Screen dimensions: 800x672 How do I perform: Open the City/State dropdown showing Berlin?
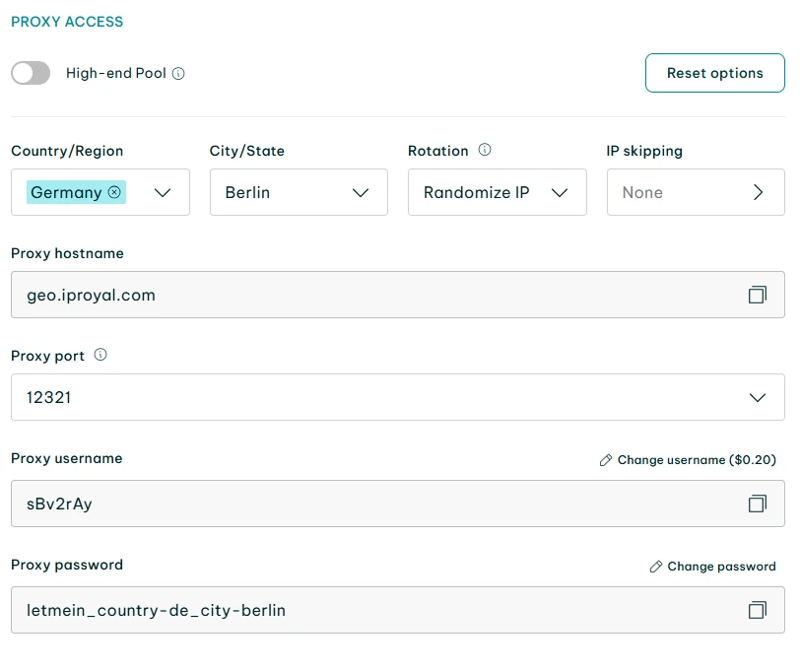tap(299, 192)
